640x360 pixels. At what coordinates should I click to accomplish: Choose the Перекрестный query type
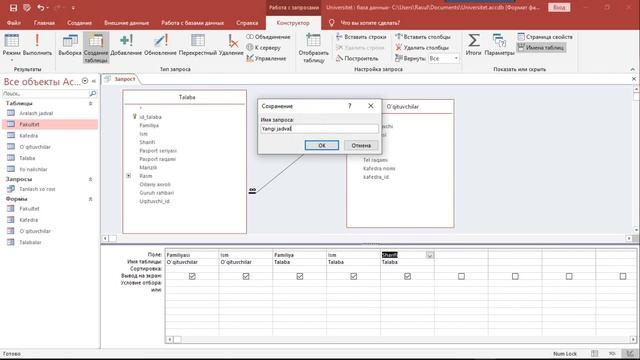(198, 46)
